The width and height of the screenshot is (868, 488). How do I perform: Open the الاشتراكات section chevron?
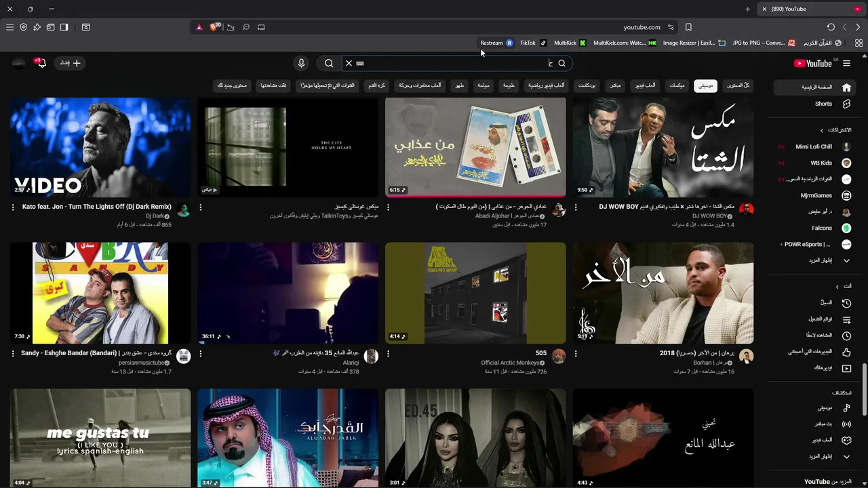pos(822,130)
